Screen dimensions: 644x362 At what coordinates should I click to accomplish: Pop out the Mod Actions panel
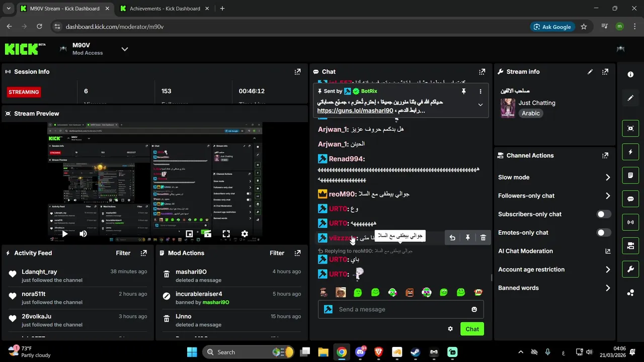(297, 253)
